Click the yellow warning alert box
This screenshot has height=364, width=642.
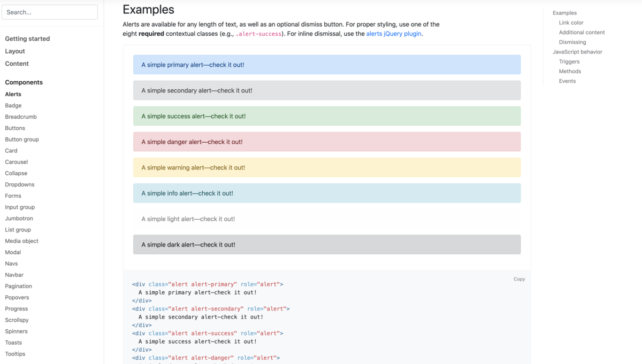(x=327, y=167)
